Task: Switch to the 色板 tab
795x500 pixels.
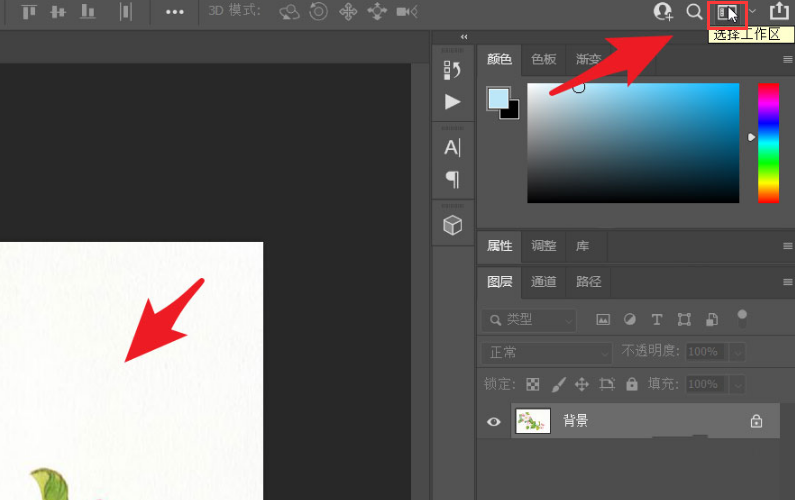Action: click(x=544, y=59)
